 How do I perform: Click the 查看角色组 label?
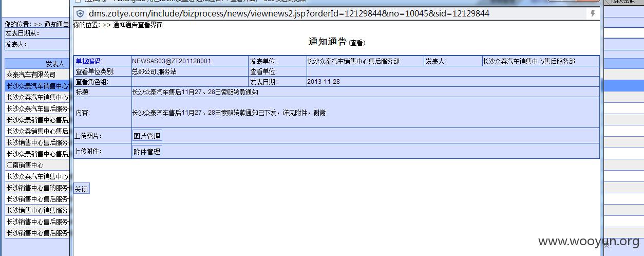(92, 82)
